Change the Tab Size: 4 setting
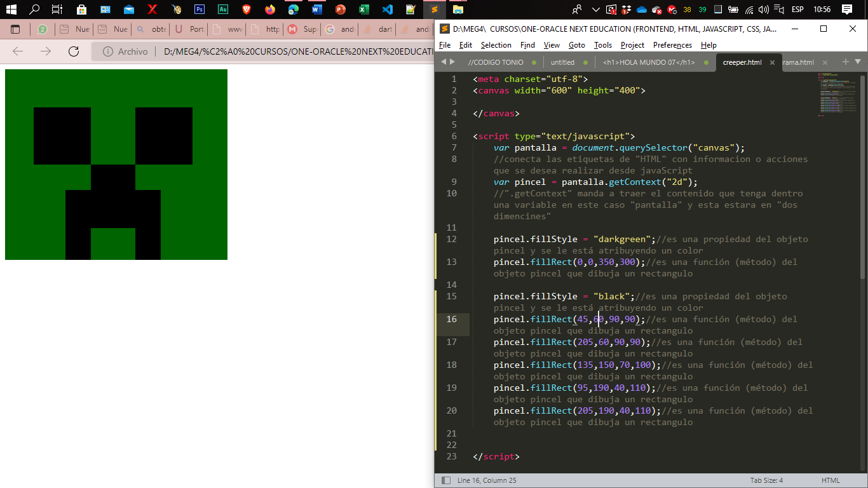This screenshot has width=868, height=488. click(766, 480)
